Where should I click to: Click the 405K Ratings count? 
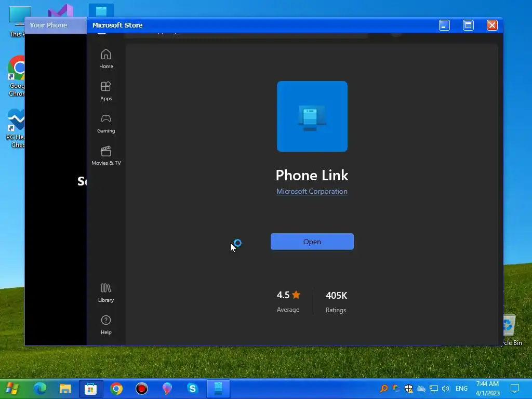coord(336,302)
